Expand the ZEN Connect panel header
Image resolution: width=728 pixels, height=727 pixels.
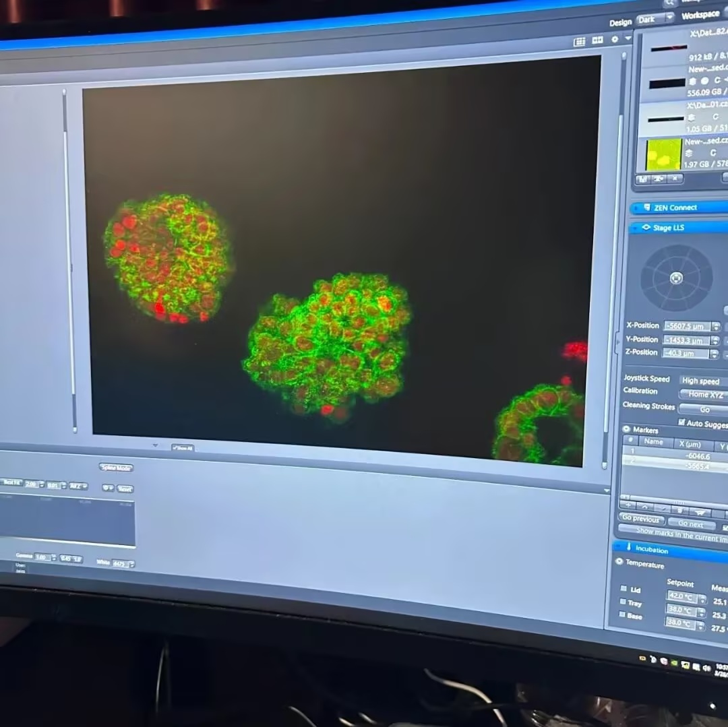point(679,208)
